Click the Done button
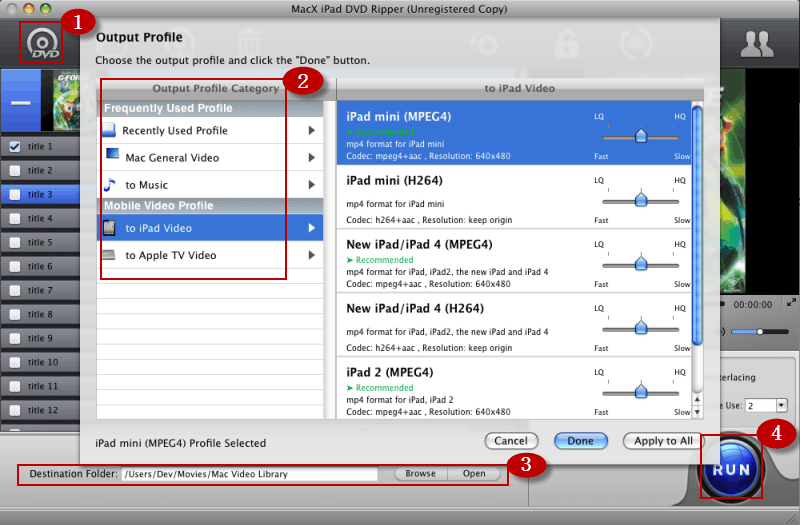800x525 pixels. pos(581,441)
